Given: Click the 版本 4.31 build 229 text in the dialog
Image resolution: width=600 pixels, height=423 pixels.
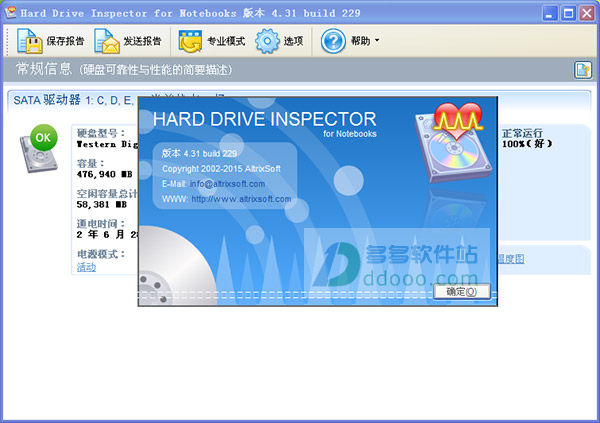Looking at the screenshot, I should pyautogui.click(x=199, y=154).
